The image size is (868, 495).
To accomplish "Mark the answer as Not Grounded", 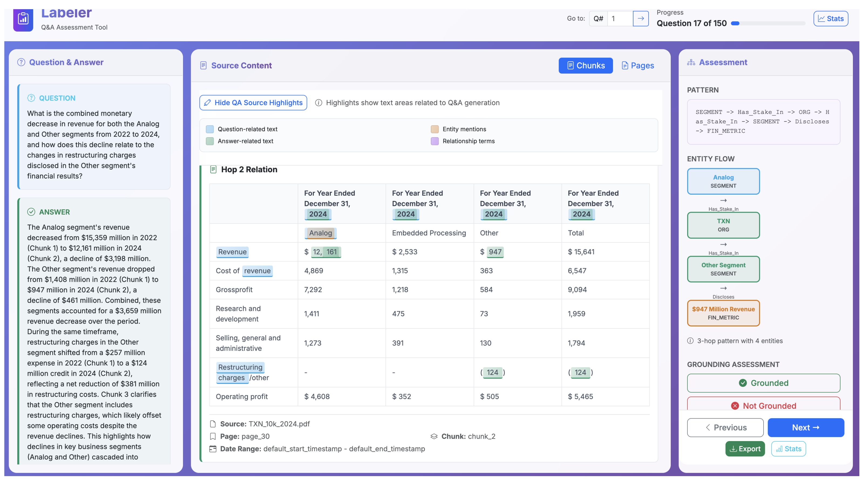I will point(763,405).
